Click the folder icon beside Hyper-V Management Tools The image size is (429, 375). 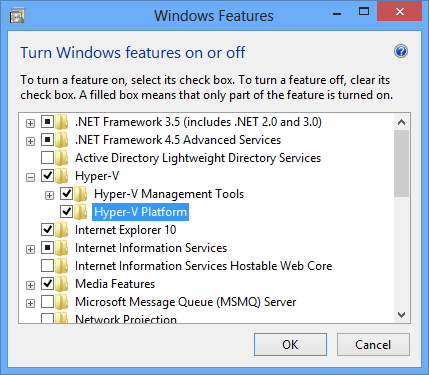pos(81,194)
